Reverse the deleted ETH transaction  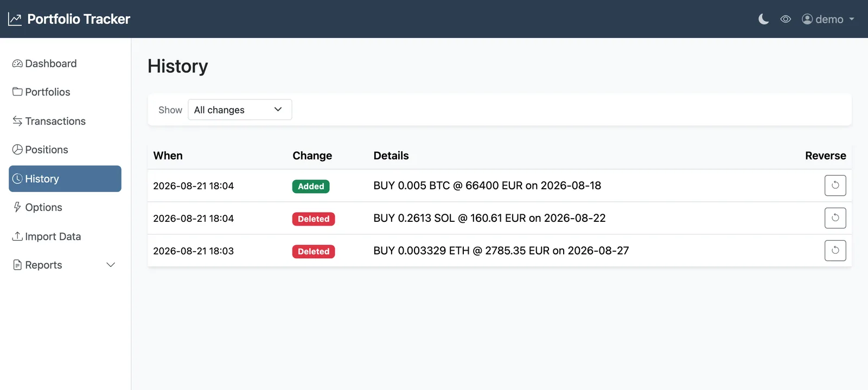(x=835, y=251)
